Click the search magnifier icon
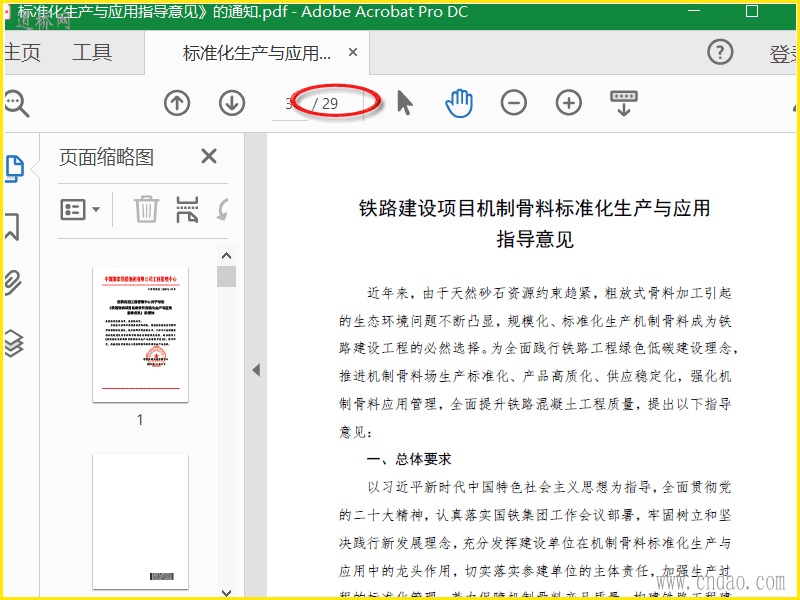800x600 pixels. 16,104
